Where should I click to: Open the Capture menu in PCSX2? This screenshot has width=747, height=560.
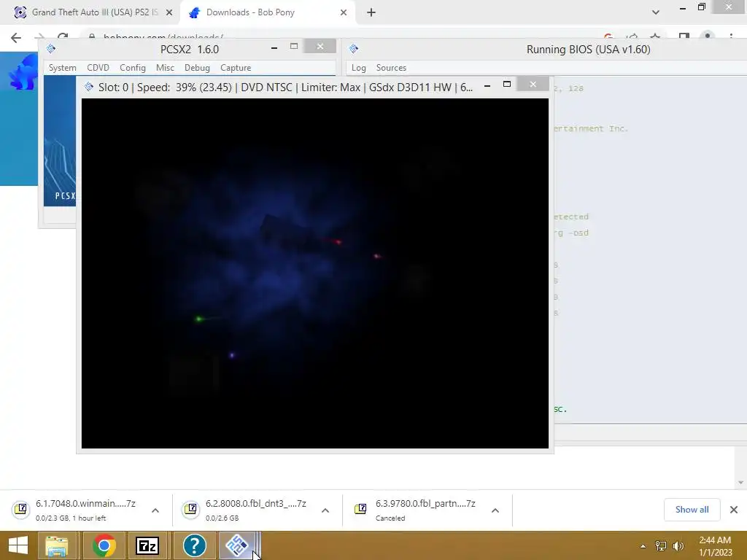tap(236, 68)
